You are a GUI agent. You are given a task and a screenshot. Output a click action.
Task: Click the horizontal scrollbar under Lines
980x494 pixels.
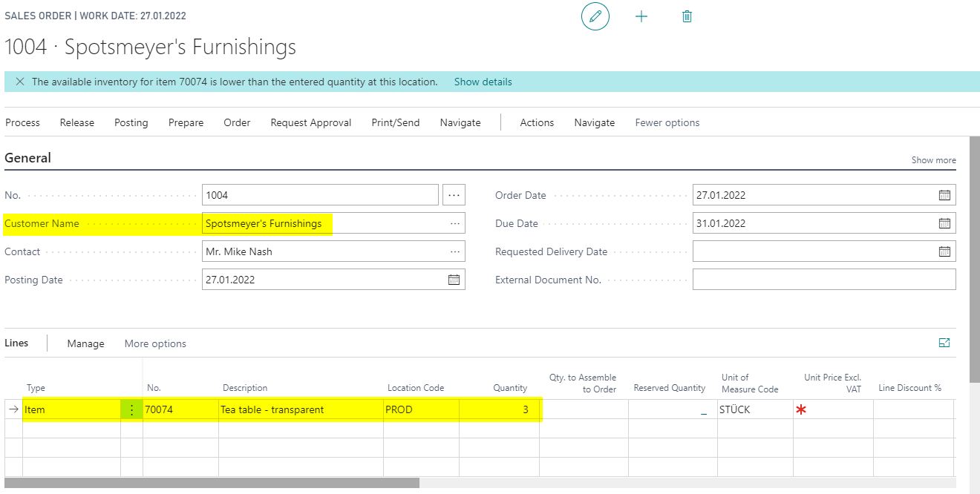[212, 483]
